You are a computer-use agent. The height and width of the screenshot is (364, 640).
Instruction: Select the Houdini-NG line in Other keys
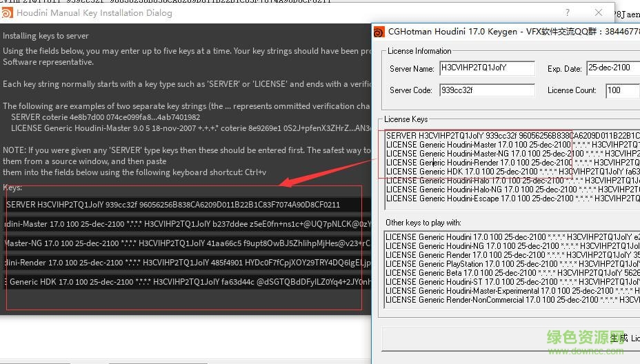(512, 245)
